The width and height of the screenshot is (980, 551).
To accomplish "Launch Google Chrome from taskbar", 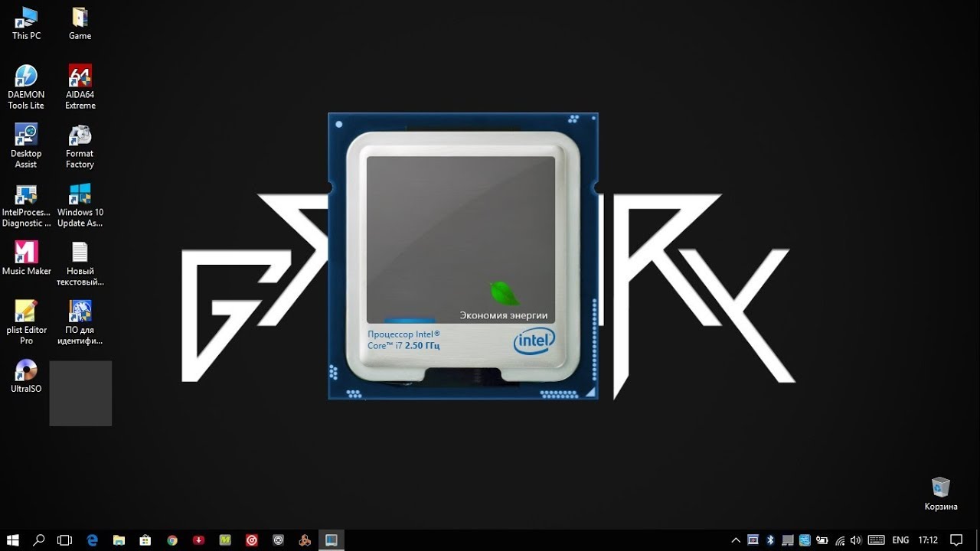I will click(x=172, y=540).
